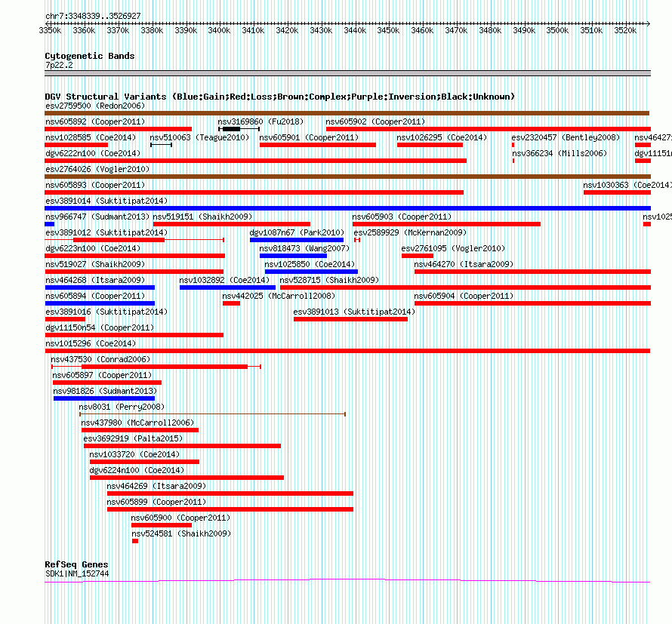Click the nsv3169860 (Fu2018) label
Image resolution: width=672 pixels, height=624 pixels.
pos(260,121)
